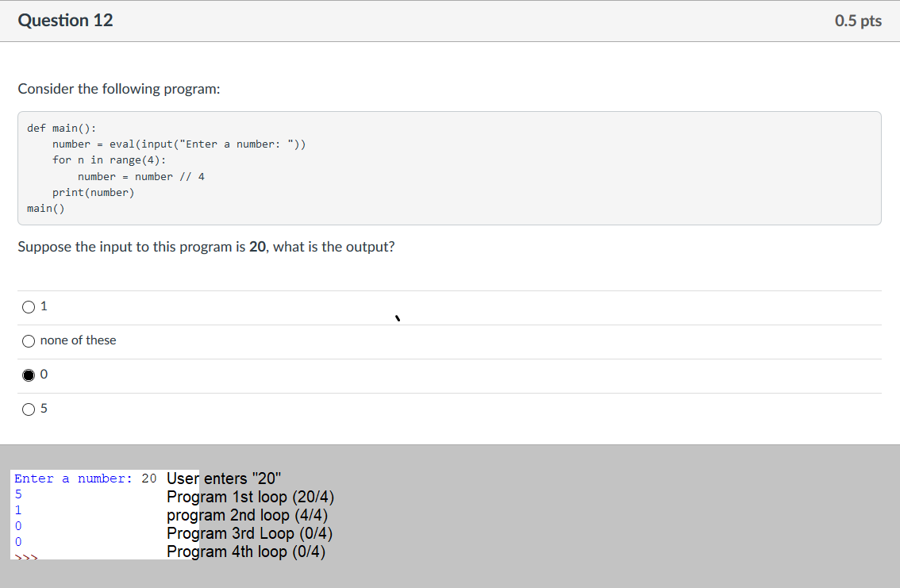The width and height of the screenshot is (900, 588).
Task: Click the 'User enters "20"' annotation
Action: click(x=224, y=478)
